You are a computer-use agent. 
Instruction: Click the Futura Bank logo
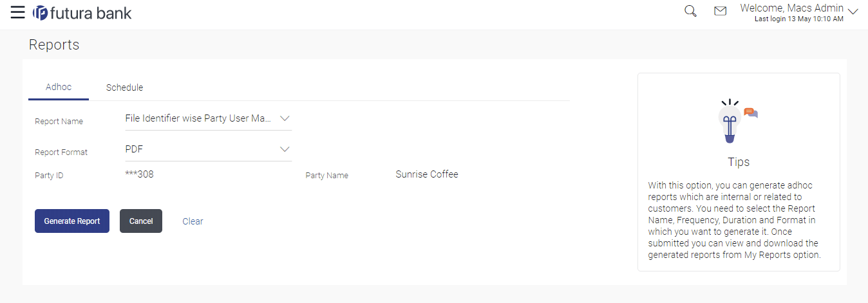pyautogui.click(x=82, y=13)
